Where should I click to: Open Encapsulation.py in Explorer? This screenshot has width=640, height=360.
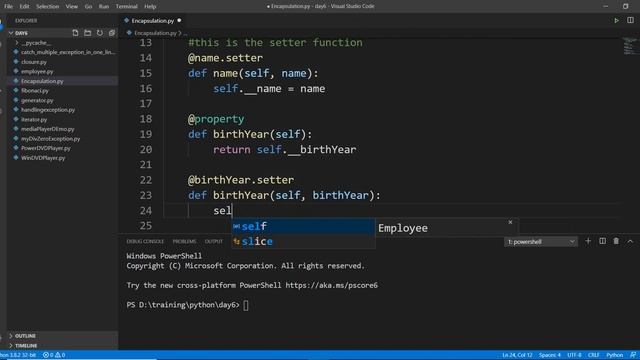pyautogui.click(x=42, y=81)
